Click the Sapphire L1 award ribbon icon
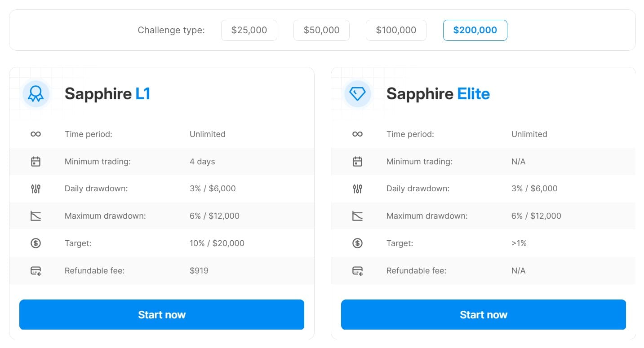This screenshot has height=348, width=644. pos(36,94)
